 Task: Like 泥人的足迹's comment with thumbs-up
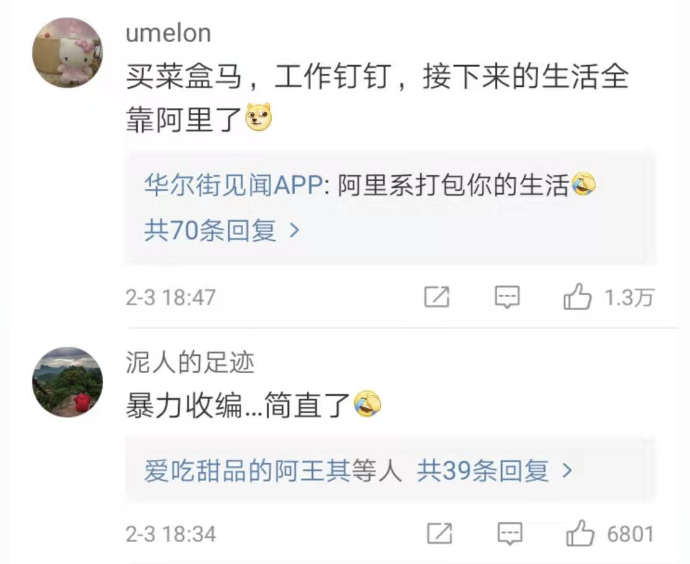(580, 534)
